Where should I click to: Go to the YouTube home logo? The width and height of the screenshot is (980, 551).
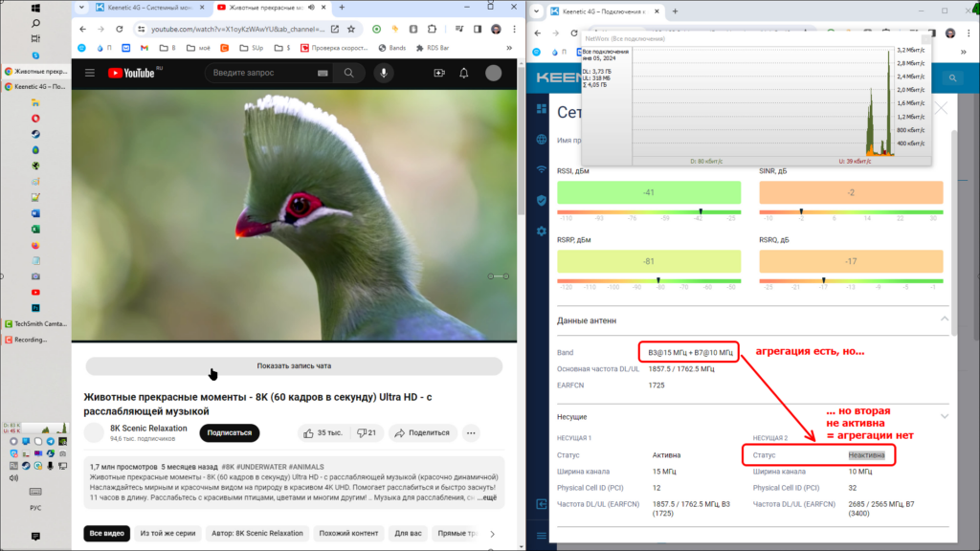click(x=131, y=73)
